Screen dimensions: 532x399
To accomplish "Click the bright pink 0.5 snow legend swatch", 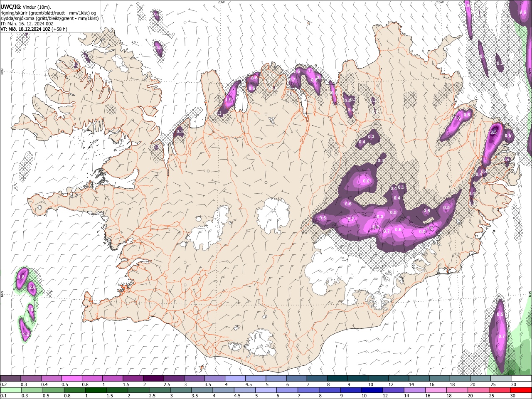I will point(71,379).
